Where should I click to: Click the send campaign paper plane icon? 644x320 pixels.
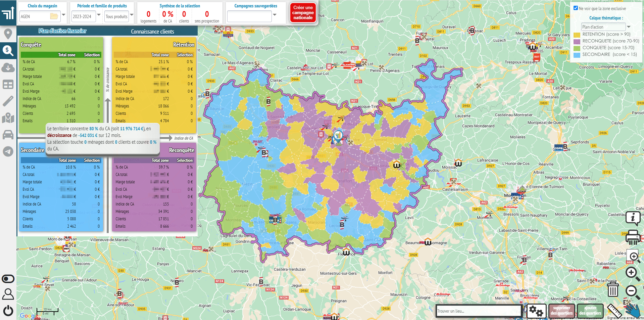8,152
